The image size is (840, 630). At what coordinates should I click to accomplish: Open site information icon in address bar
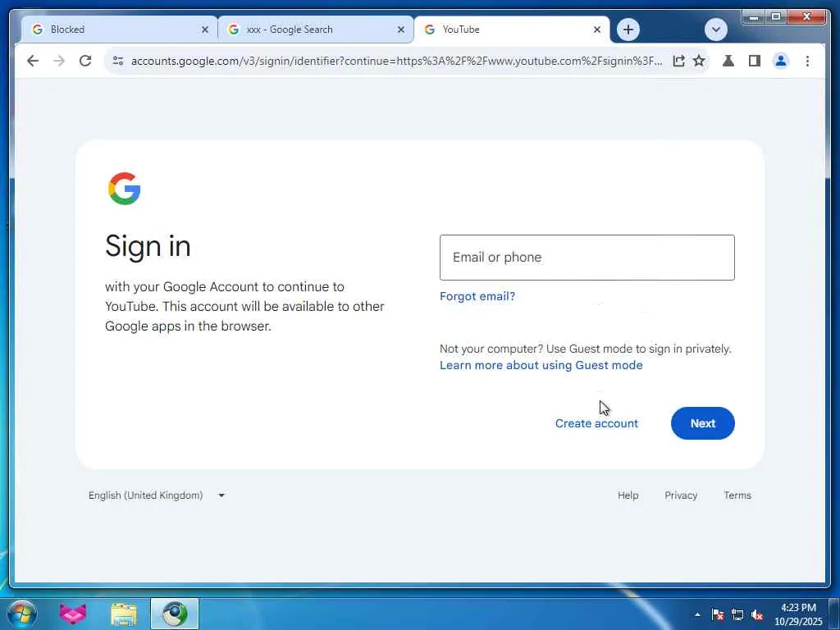(118, 61)
